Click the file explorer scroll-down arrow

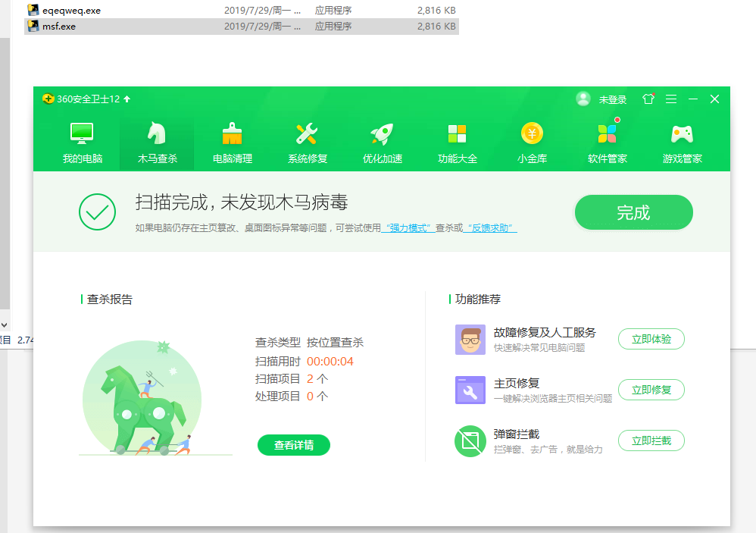click(x=5, y=325)
